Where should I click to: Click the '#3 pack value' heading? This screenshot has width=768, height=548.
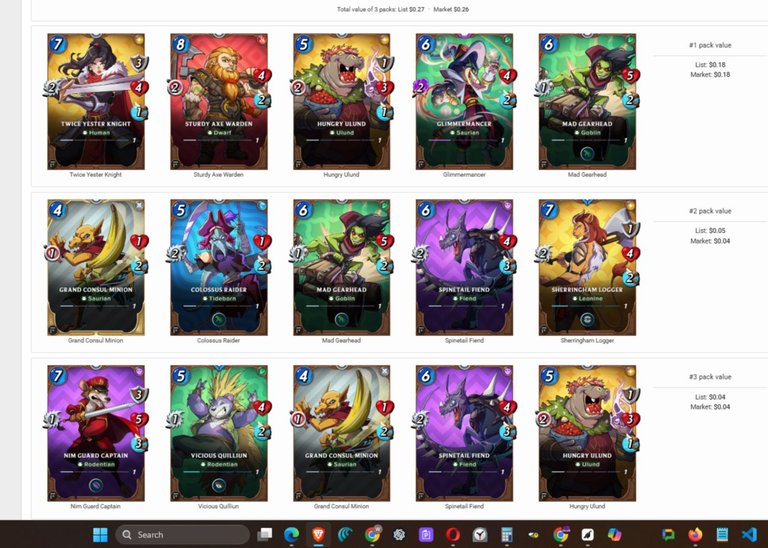(x=710, y=377)
